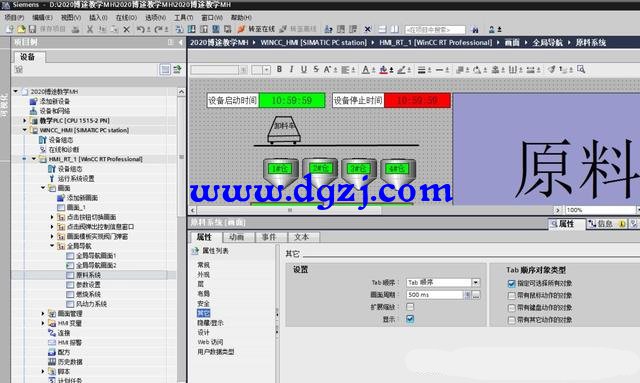Click the Go offline (转至离线) icon
Image resolution: width=640 pixels, height=383 pixels.
(283, 29)
